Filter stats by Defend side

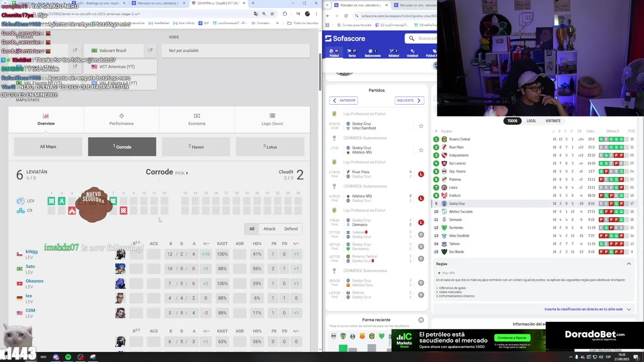tap(291, 229)
